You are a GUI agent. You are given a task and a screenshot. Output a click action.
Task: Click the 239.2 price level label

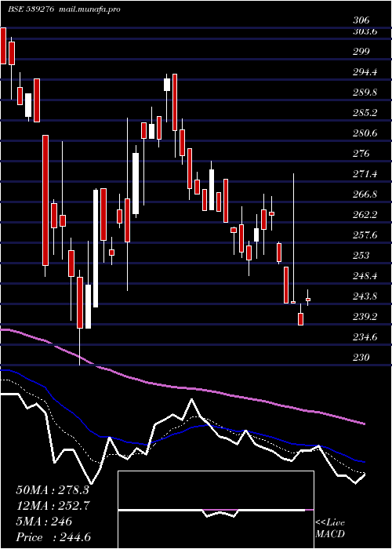365,317
